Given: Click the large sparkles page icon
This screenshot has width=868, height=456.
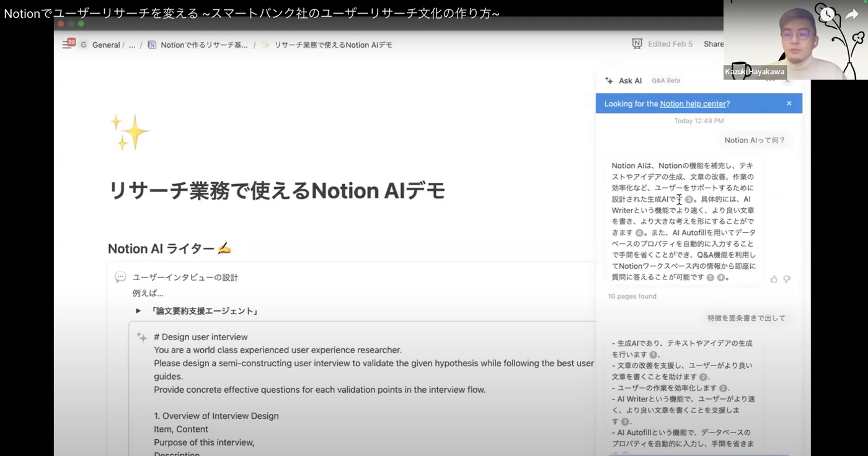Looking at the screenshot, I should pyautogui.click(x=130, y=132).
